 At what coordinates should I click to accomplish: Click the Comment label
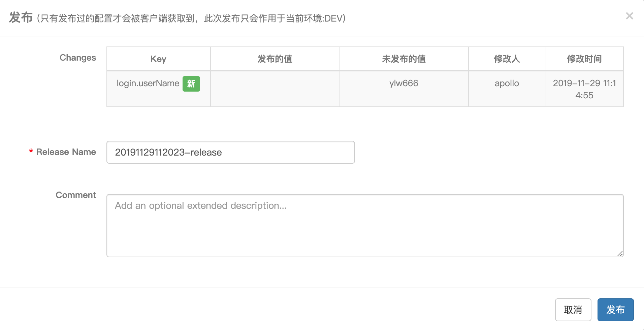76,195
